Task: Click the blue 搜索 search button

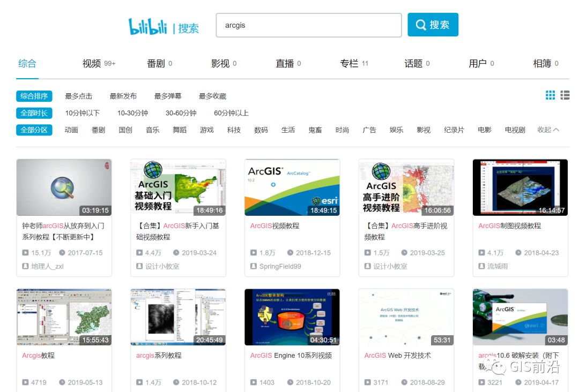Action: coord(433,25)
